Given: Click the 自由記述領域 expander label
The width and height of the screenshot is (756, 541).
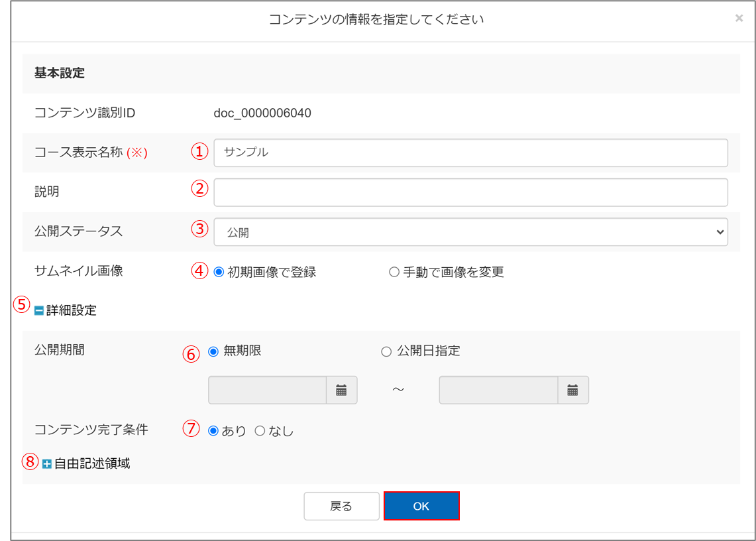Looking at the screenshot, I should pos(92,464).
